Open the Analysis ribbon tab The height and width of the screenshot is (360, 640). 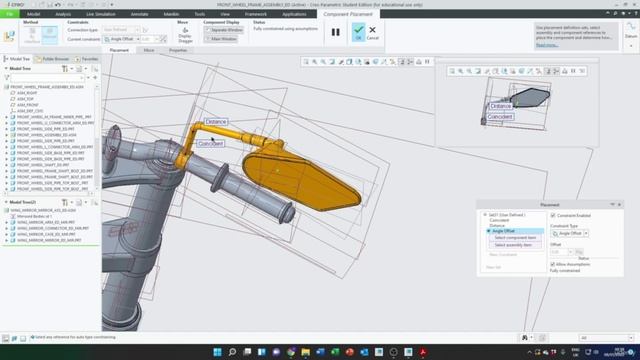coord(63,14)
